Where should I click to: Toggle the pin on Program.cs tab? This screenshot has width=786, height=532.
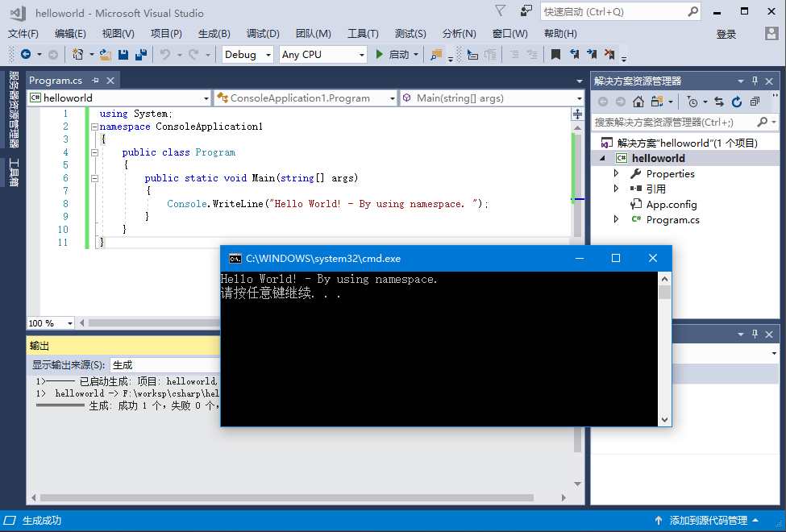point(95,81)
